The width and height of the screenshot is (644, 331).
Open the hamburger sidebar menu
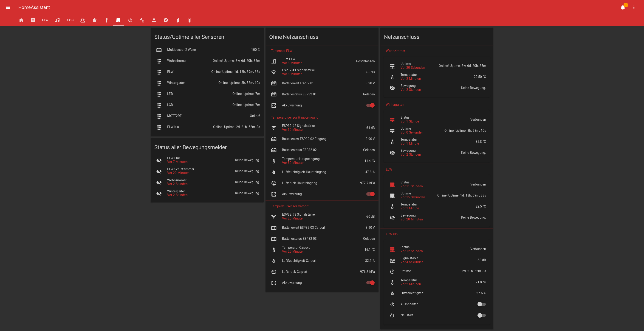point(8,7)
